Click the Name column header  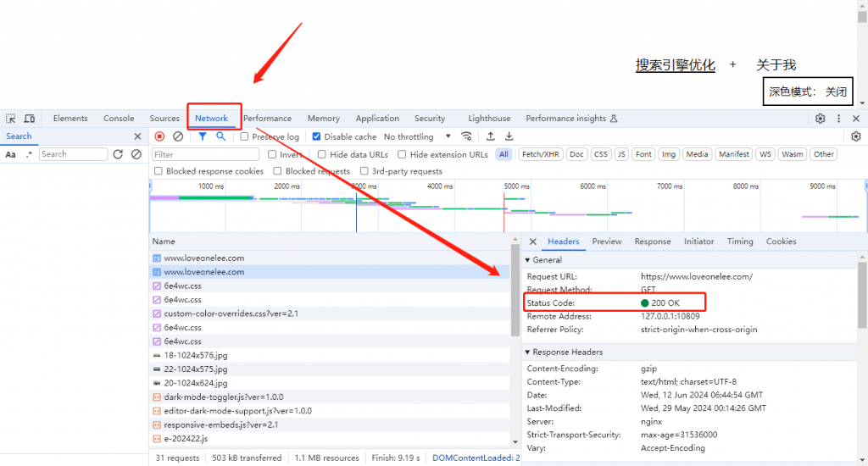tap(331, 241)
